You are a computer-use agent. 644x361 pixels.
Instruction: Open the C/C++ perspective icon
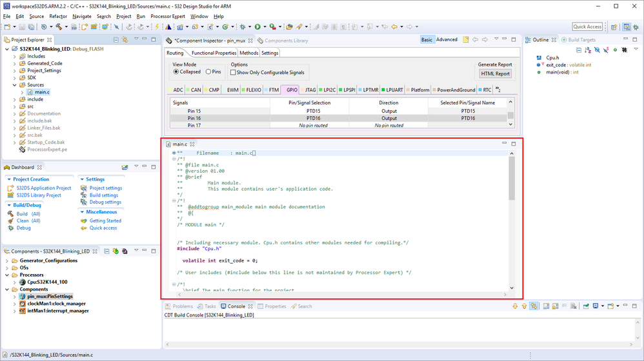627,26
